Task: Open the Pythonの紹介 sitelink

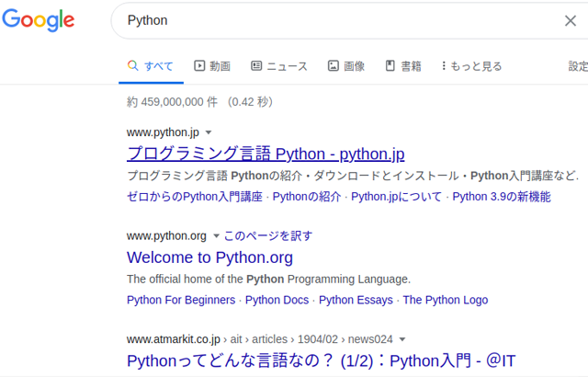Action: [x=306, y=197]
